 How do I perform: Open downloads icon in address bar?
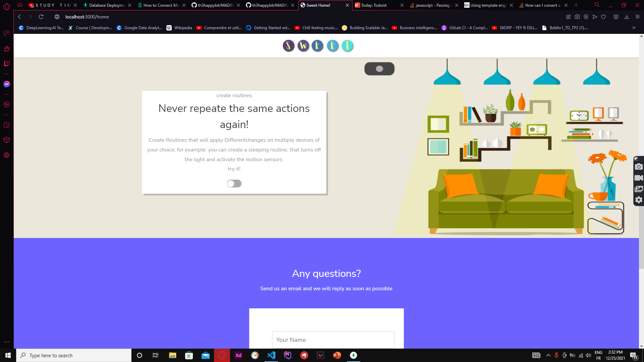coord(627,17)
